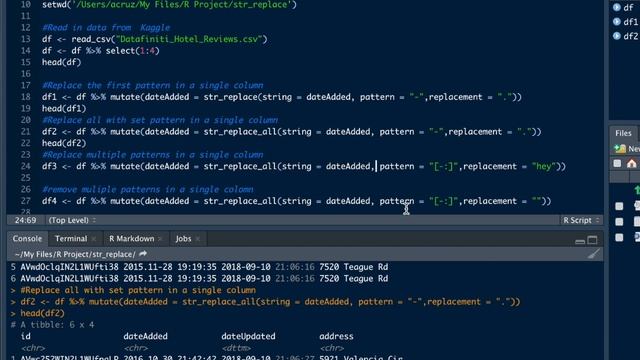This screenshot has height=360, width=640.
Task: Click the view working directory arrow icon
Action: coord(143,254)
